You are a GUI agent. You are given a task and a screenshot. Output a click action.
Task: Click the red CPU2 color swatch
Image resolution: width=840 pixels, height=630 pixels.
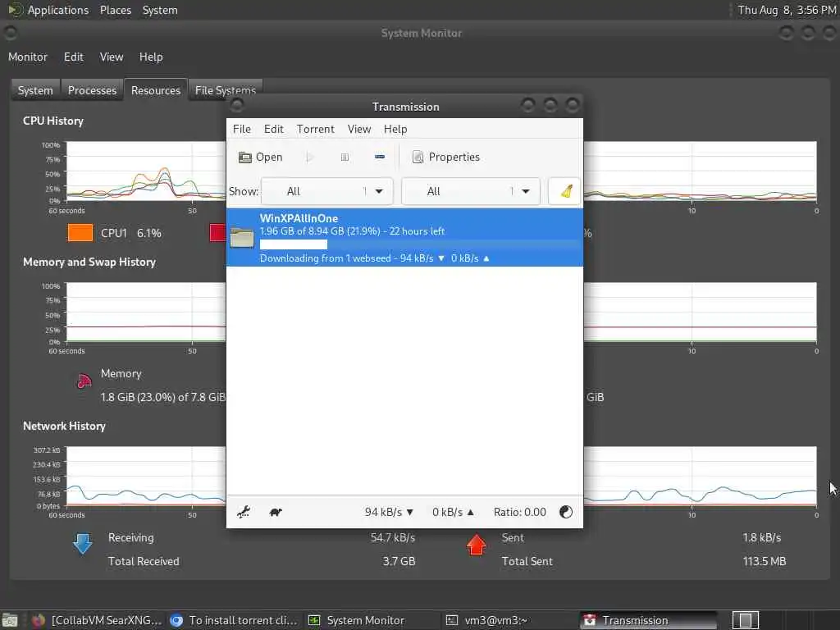click(x=217, y=233)
